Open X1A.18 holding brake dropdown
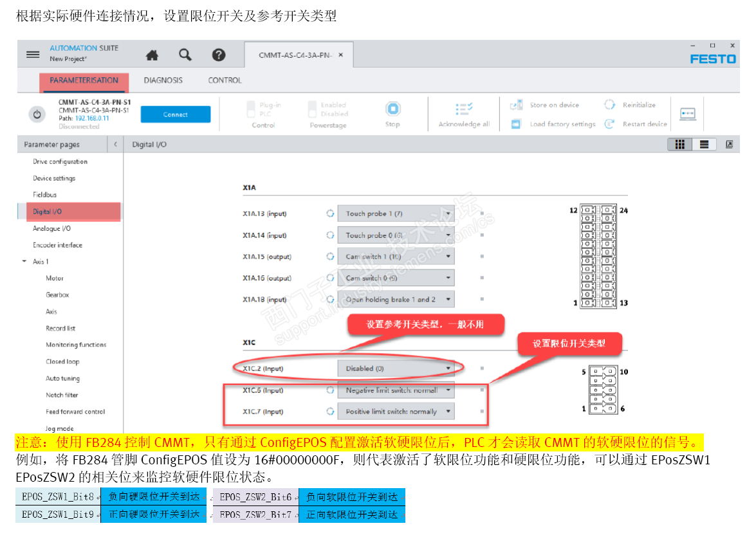This screenshot has height=537, width=756. click(396, 299)
